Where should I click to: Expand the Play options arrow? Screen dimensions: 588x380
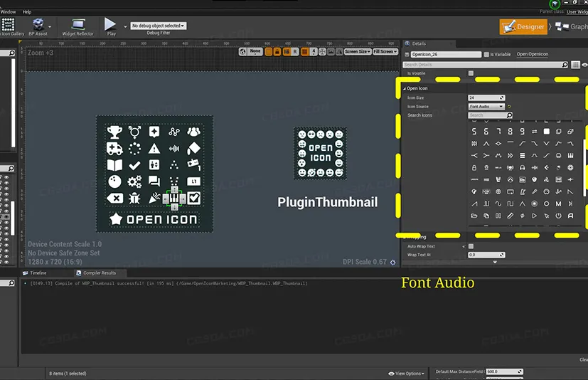tap(125, 26)
